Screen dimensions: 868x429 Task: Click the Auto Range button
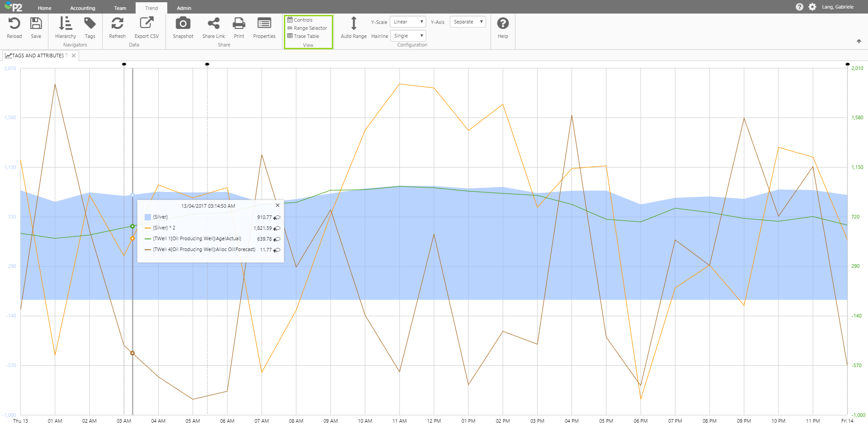[x=354, y=28]
